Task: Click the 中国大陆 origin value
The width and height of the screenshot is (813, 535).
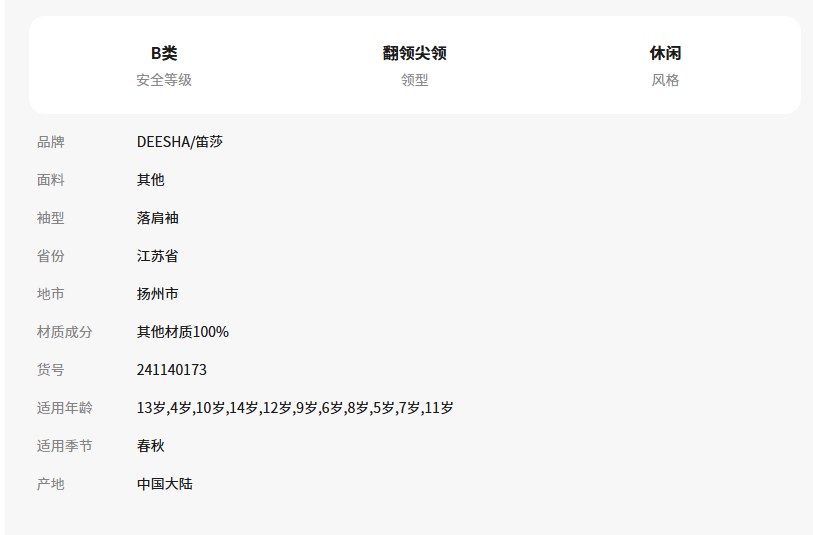Action: [165, 484]
